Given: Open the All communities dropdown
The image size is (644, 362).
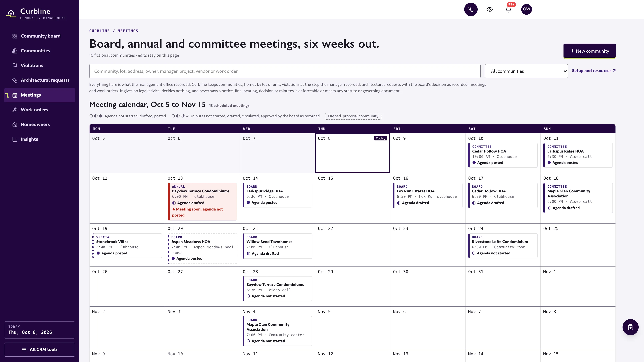Looking at the screenshot, I should click(526, 71).
